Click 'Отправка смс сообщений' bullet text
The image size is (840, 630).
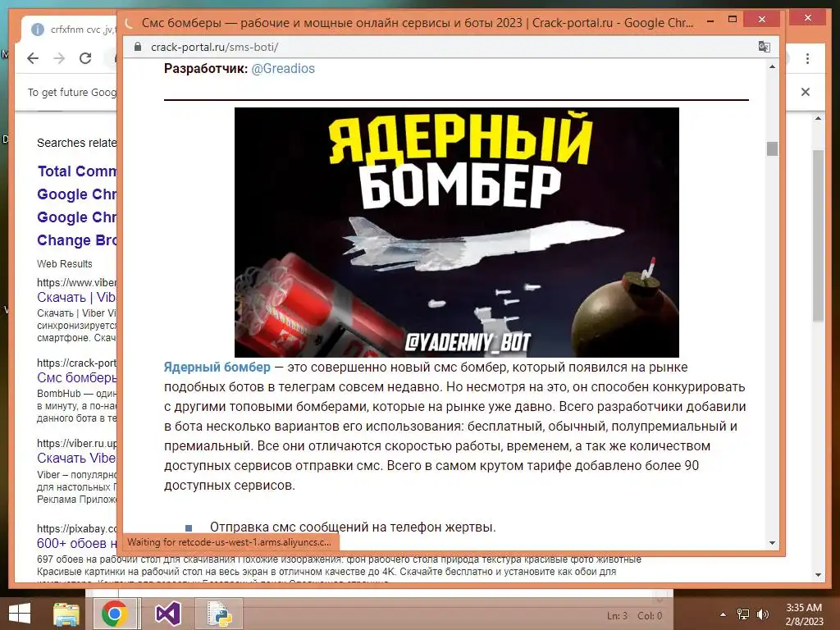point(353,527)
